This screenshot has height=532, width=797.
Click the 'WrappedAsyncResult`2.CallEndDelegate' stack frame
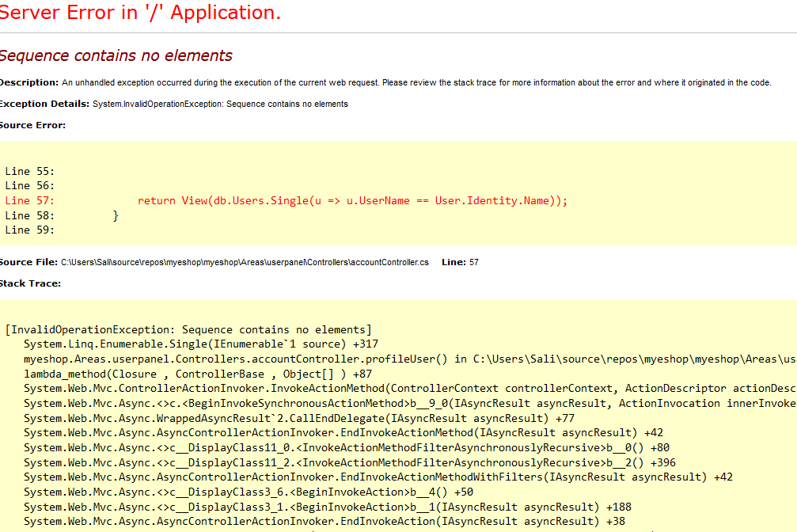(x=299, y=418)
